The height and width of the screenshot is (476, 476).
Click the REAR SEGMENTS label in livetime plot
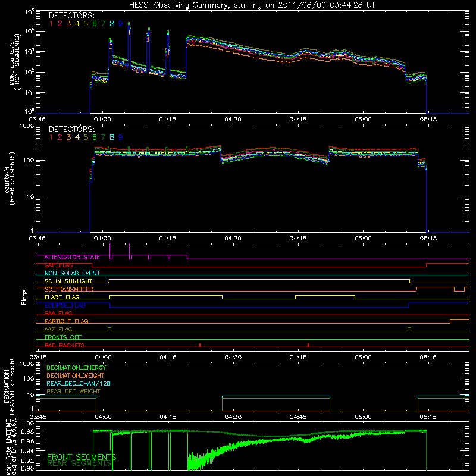click(x=79, y=464)
